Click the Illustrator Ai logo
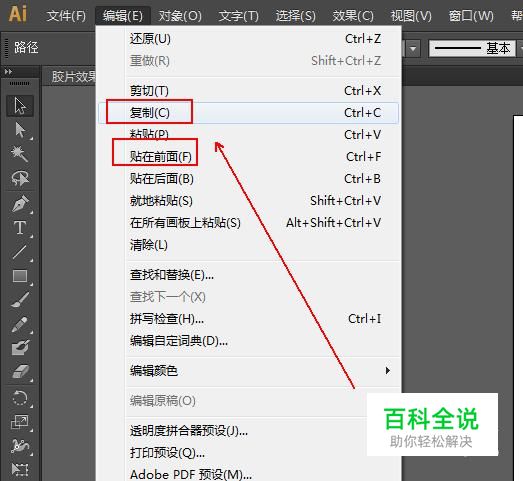The image size is (523, 481). point(17,14)
